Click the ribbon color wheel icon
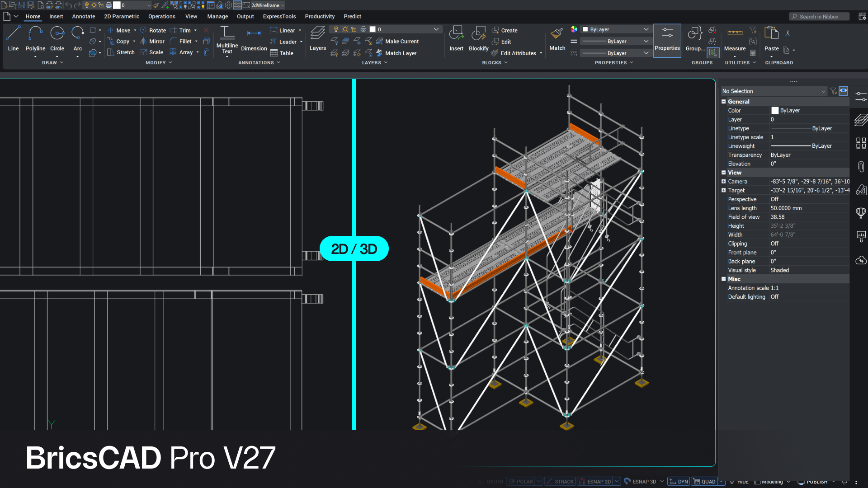Screen dimensions: 868x488 coord(574,29)
